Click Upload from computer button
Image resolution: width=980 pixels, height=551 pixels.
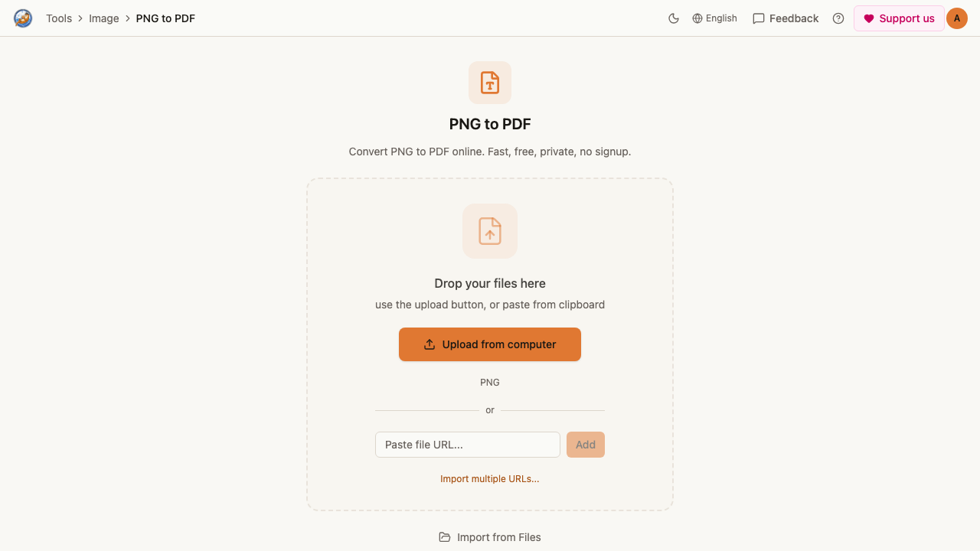[x=490, y=344]
